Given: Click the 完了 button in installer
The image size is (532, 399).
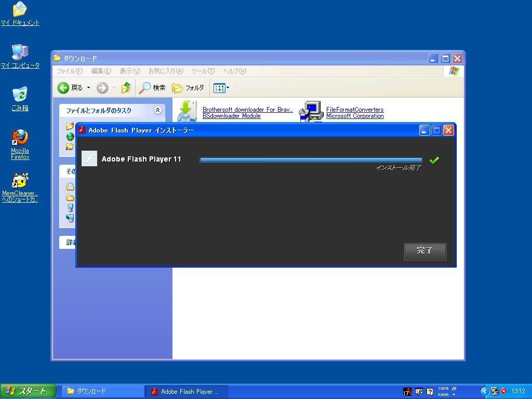Looking at the screenshot, I should click(424, 251).
